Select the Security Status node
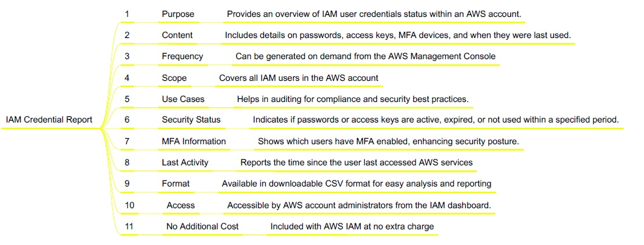Image resolution: width=644 pixels, height=245 pixels. click(x=191, y=119)
